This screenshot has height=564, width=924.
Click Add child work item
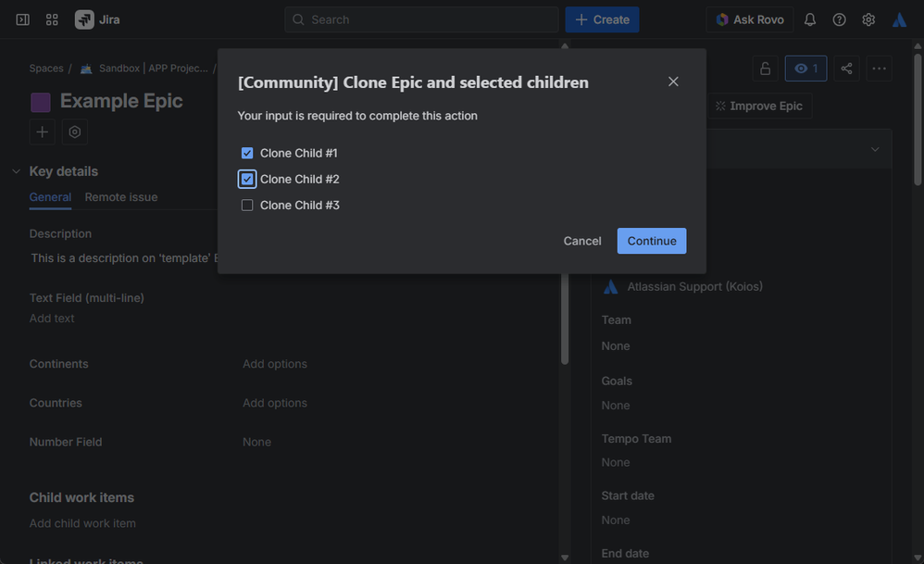coord(82,523)
